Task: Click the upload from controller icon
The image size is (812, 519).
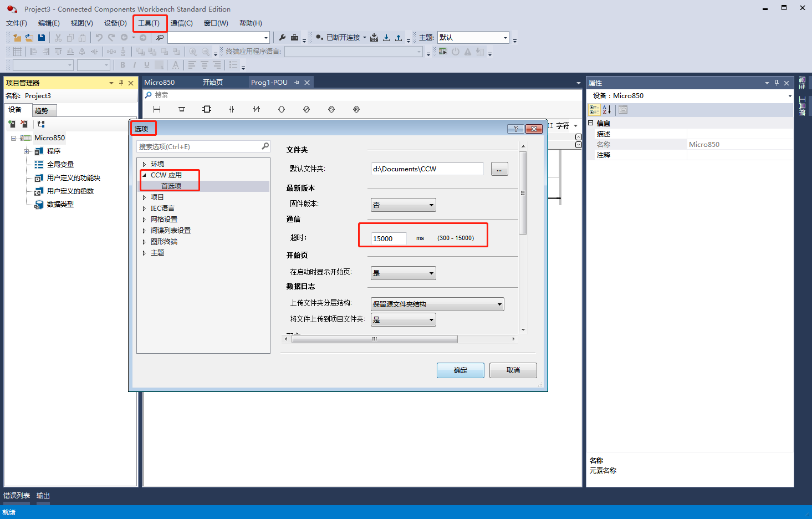Action: click(x=399, y=38)
